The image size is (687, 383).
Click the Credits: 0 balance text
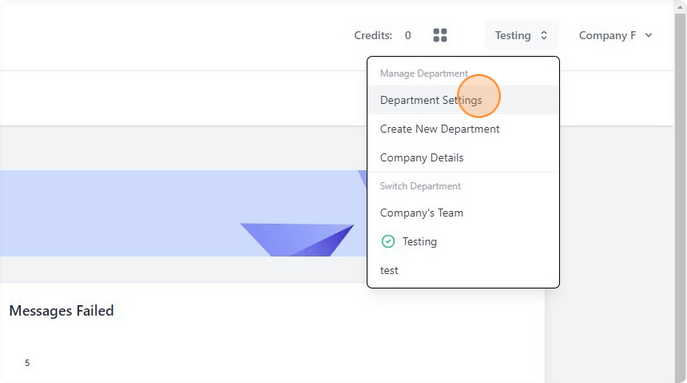coord(382,35)
